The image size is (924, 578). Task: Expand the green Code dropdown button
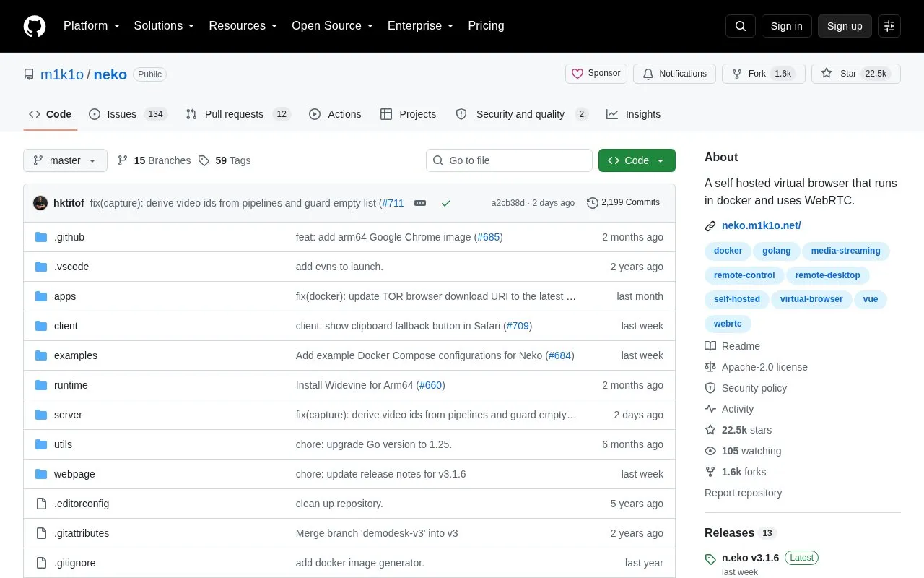(637, 160)
